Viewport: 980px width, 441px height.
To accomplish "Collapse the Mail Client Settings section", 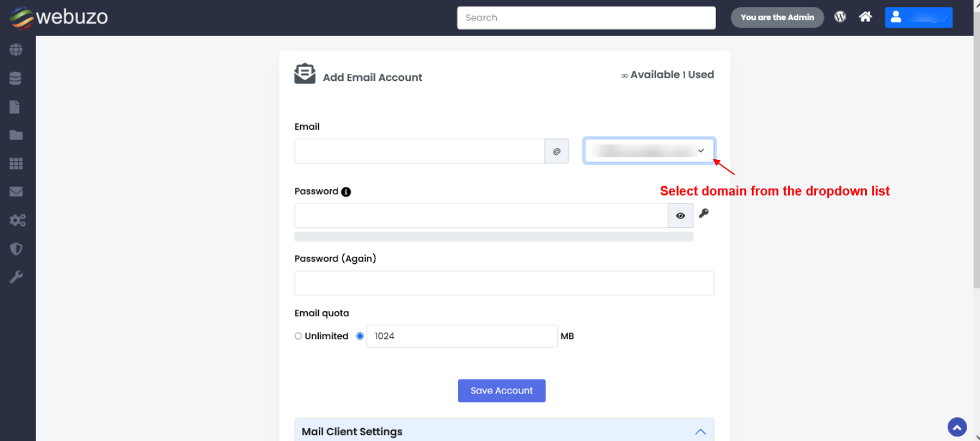I will pyautogui.click(x=700, y=431).
